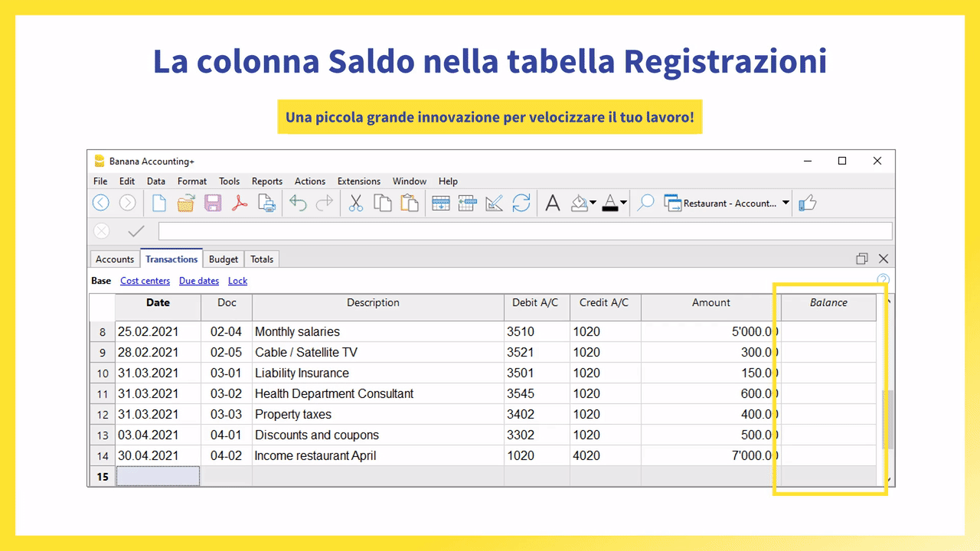Screen dimensions: 980x551
Task: Save file using the floppy disk icon
Action: [213, 203]
